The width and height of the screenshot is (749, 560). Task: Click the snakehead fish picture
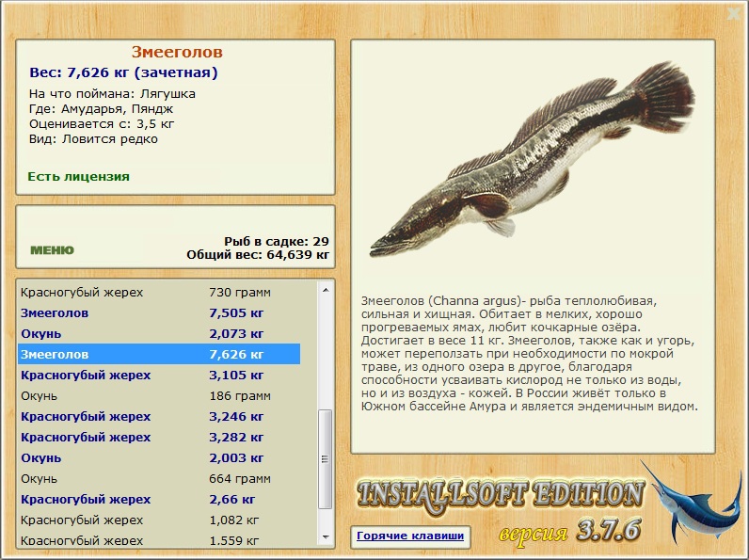533,159
